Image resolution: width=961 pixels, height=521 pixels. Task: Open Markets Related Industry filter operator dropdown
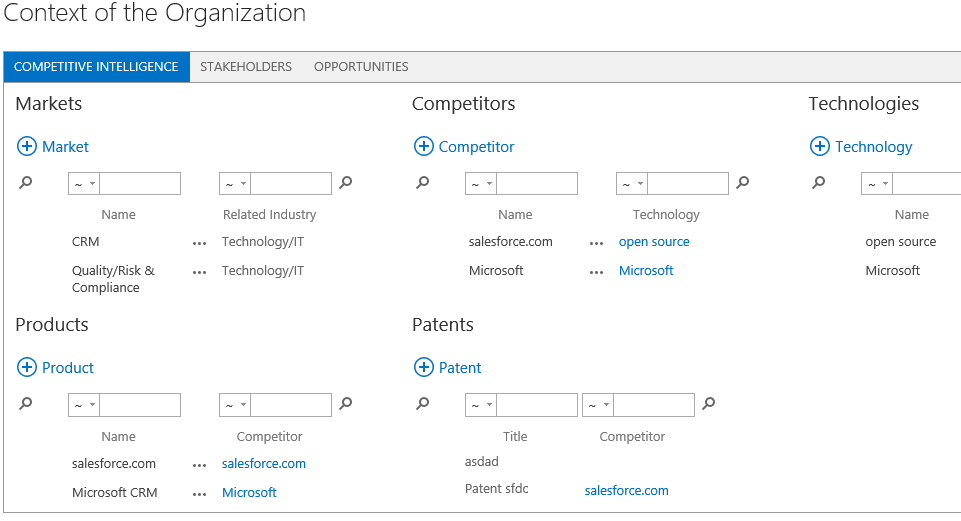pyautogui.click(x=235, y=183)
